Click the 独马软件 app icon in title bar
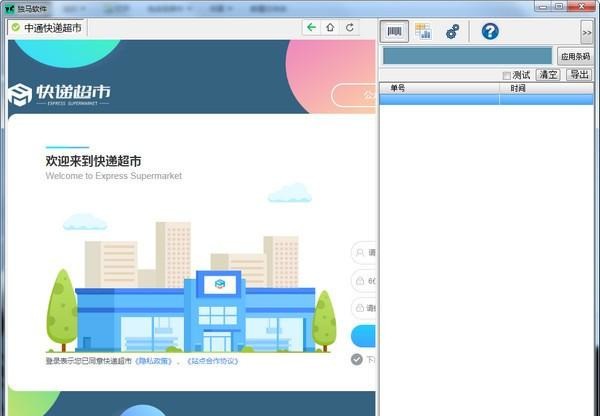Image resolution: width=600 pixels, height=416 pixels. tap(10, 8)
